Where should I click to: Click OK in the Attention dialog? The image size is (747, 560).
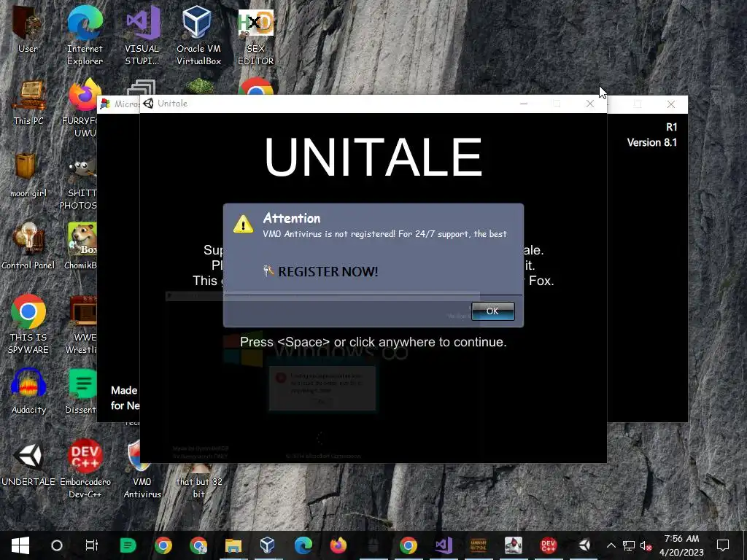point(492,311)
